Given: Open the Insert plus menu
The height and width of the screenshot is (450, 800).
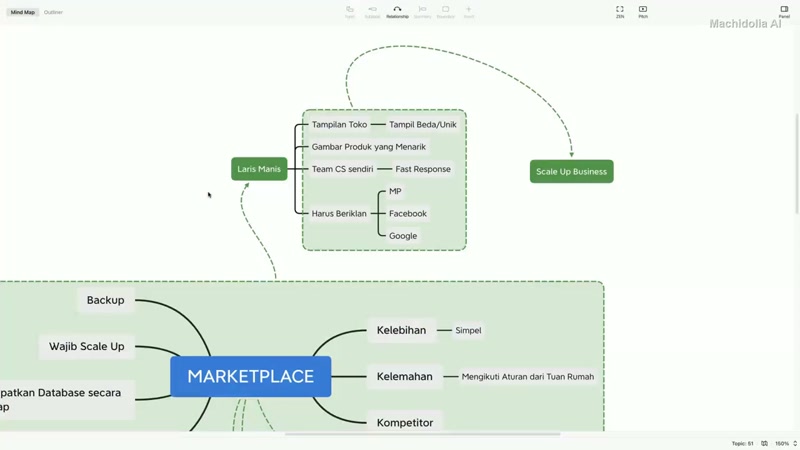Looking at the screenshot, I should point(469,12).
